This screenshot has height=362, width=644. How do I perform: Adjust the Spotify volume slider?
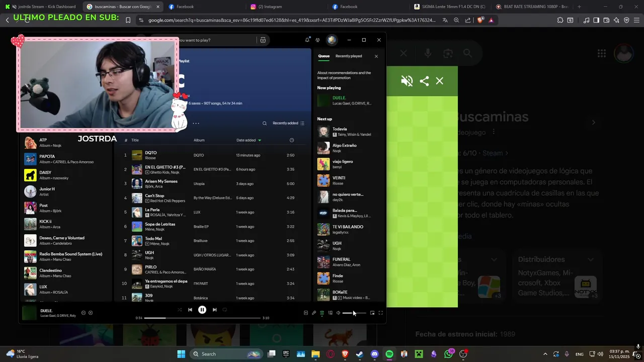point(354,313)
